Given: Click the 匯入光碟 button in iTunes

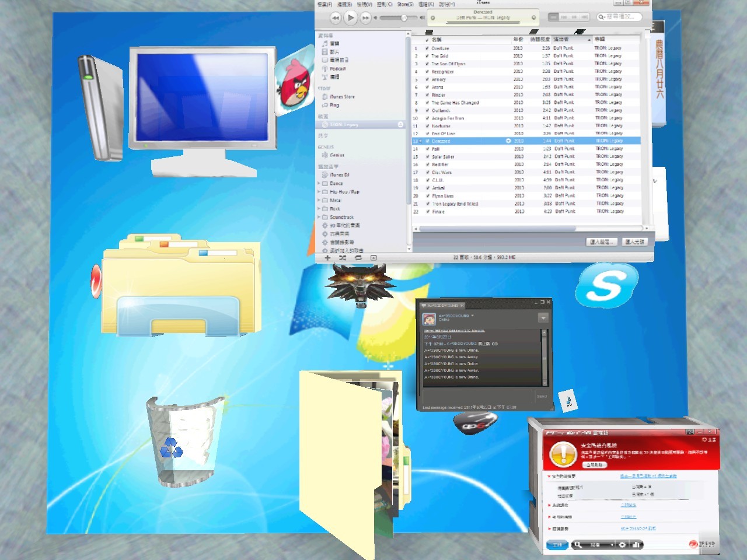Looking at the screenshot, I should 635,242.
